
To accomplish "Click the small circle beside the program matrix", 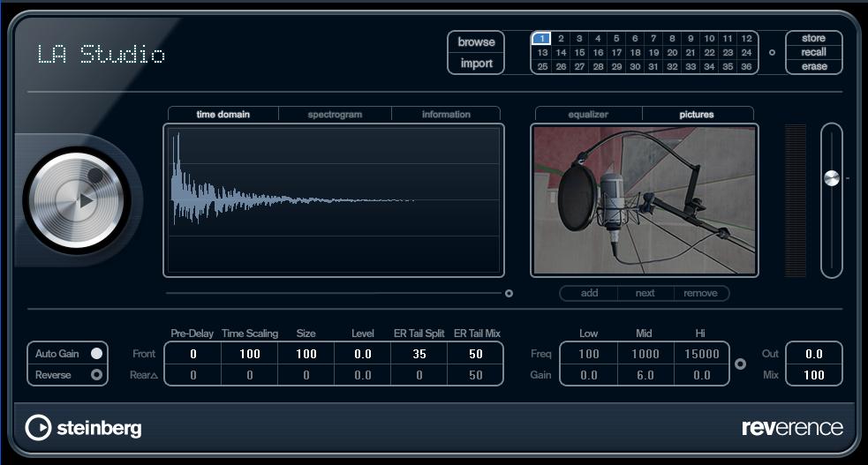I will pyautogui.click(x=772, y=53).
